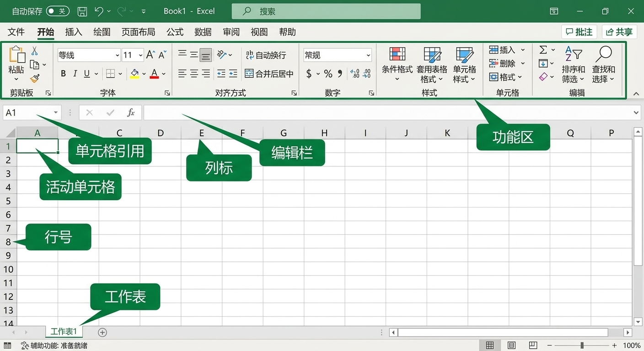Toggle Bold formatting
Screen dimensions: 644x351
tap(63, 74)
